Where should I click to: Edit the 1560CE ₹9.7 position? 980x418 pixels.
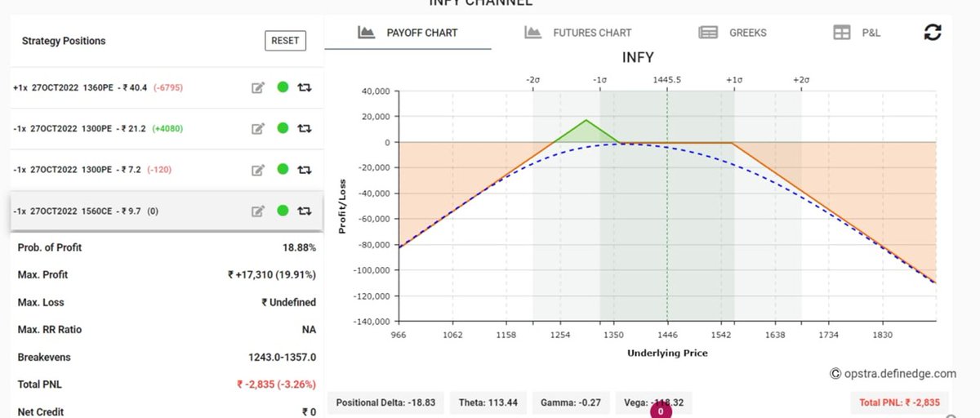(x=258, y=211)
